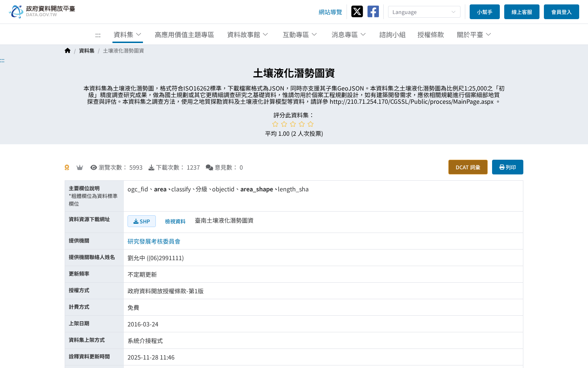Expand the 互動專區 navigation menu
This screenshot has width=588, height=368.
[300, 35]
